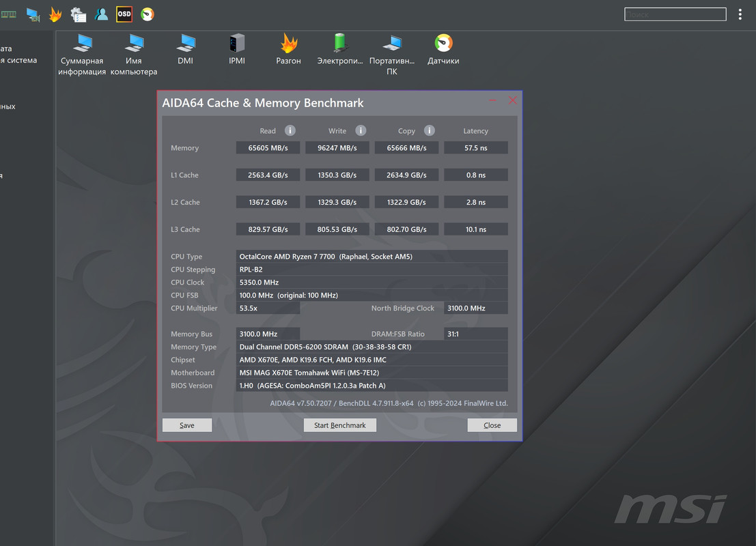The width and height of the screenshot is (756, 546).
Task: Click Motherboard value MSI MAG X670E Tomahawk
Action: [x=372, y=373]
